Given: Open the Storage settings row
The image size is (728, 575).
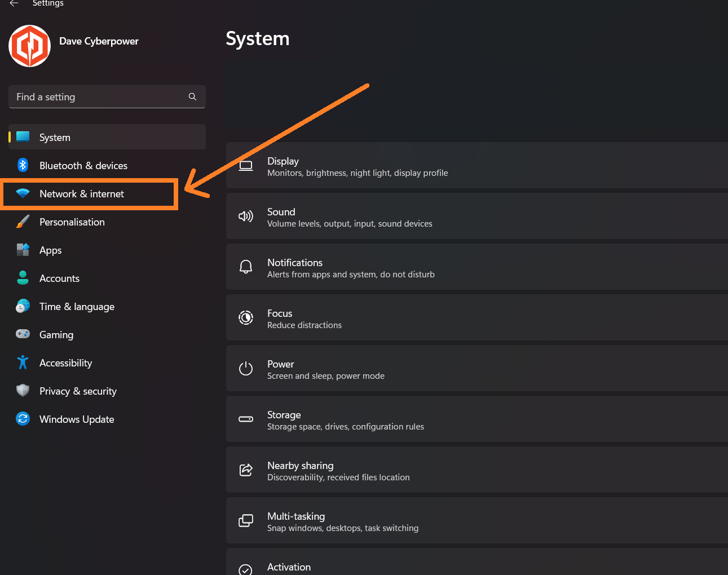Looking at the screenshot, I should pos(476,420).
